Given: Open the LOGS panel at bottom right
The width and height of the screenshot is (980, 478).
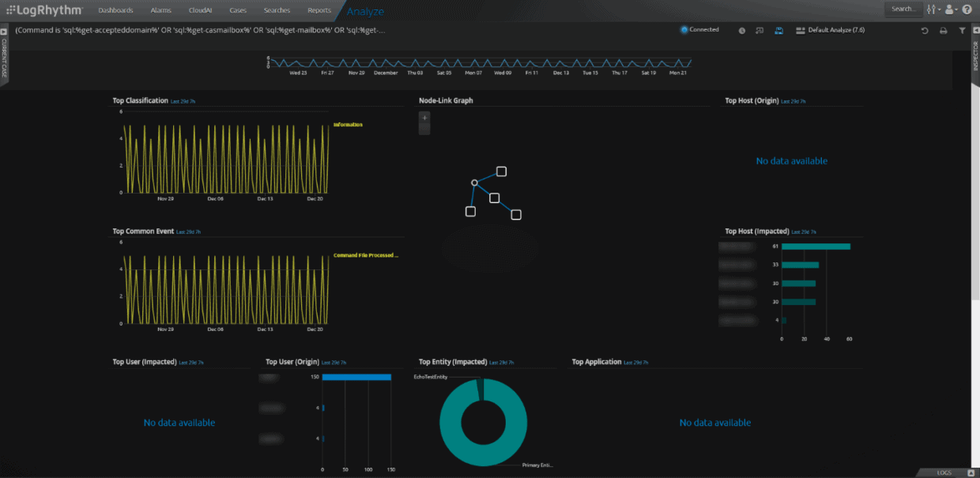Looking at the screenshot, I should (x=944, y=472).
